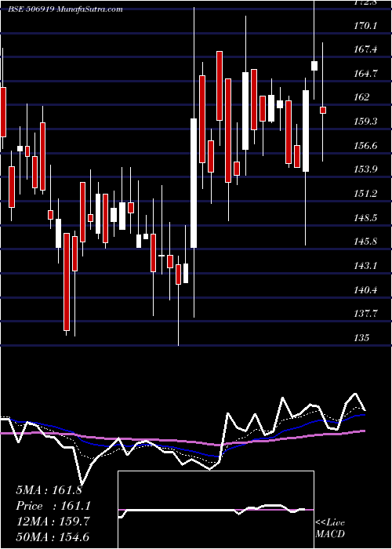Image resolution: width=392 pixels, height=549 pixels.
Task: Select the 164.7 price axis label
Action: [366, 74]
